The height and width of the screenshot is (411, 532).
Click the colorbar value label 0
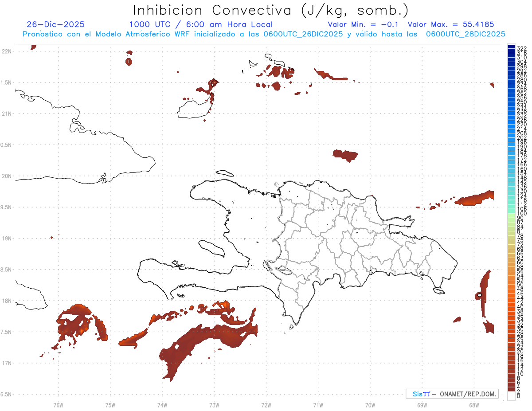(x=519, y=395)
